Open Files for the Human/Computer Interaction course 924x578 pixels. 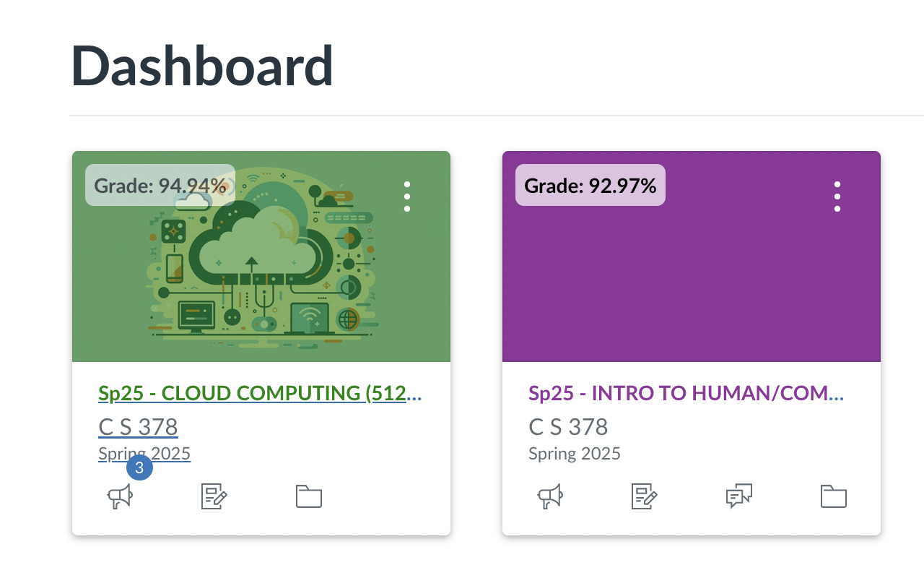coord(833,496)
